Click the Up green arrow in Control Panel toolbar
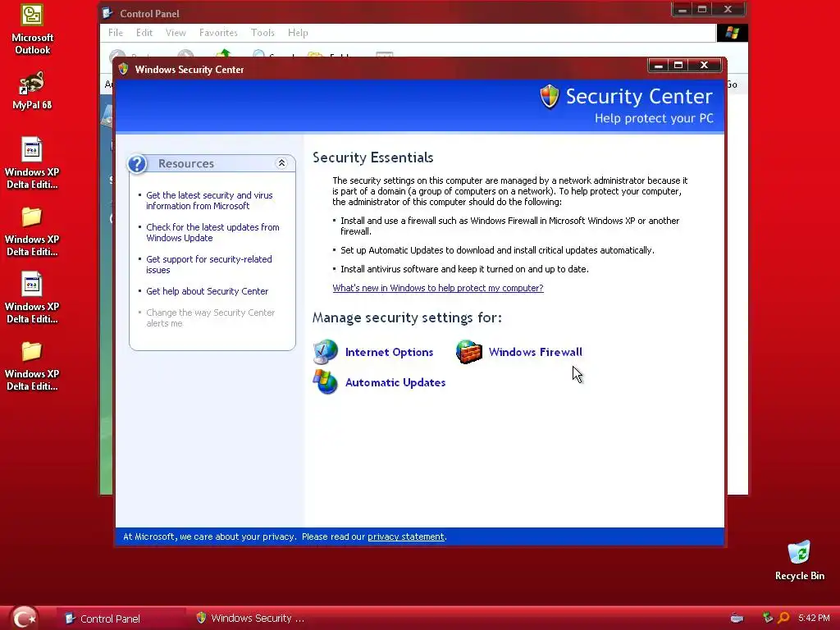Screen dimensions: 840x630 coord(223,53)
